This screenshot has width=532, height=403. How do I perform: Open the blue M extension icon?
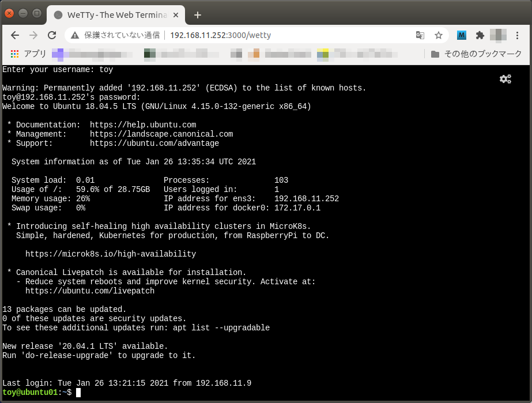click(x=462, y=35)
